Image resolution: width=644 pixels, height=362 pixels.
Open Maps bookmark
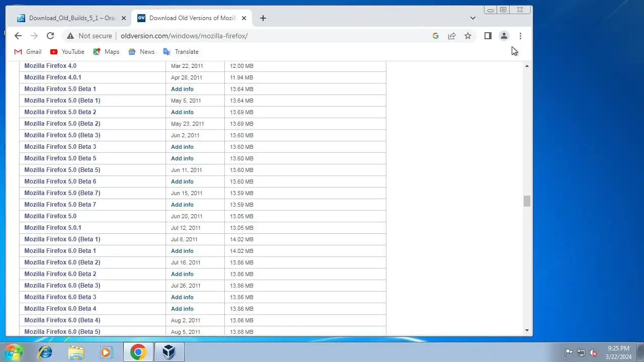coord(106,52)
